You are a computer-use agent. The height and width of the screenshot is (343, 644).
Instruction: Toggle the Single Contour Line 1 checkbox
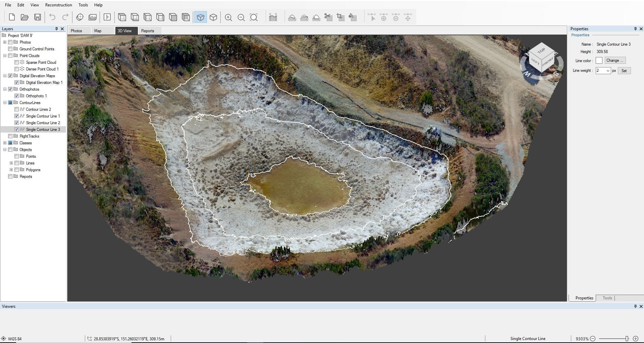[16, 116]
